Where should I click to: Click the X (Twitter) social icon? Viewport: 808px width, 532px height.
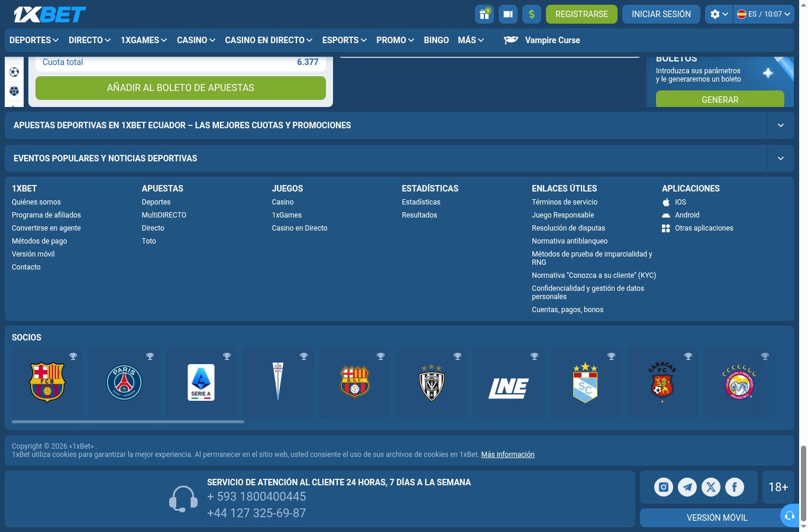coord(711,487)
